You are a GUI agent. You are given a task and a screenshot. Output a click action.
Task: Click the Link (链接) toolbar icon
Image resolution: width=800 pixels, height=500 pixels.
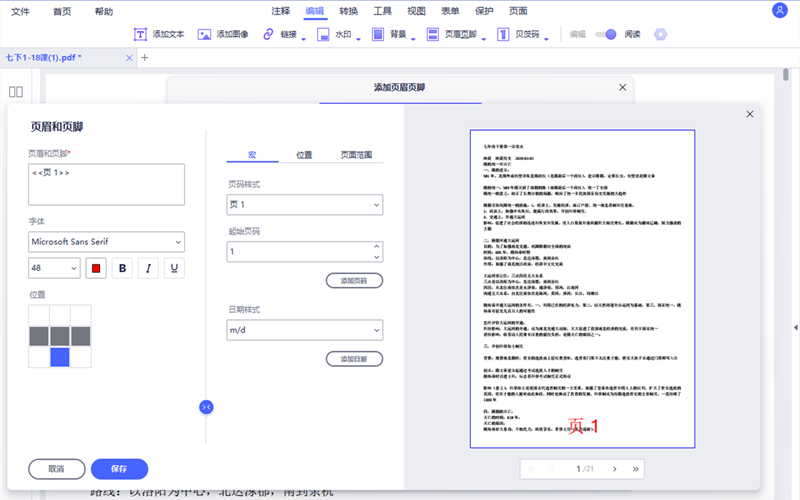268,34
